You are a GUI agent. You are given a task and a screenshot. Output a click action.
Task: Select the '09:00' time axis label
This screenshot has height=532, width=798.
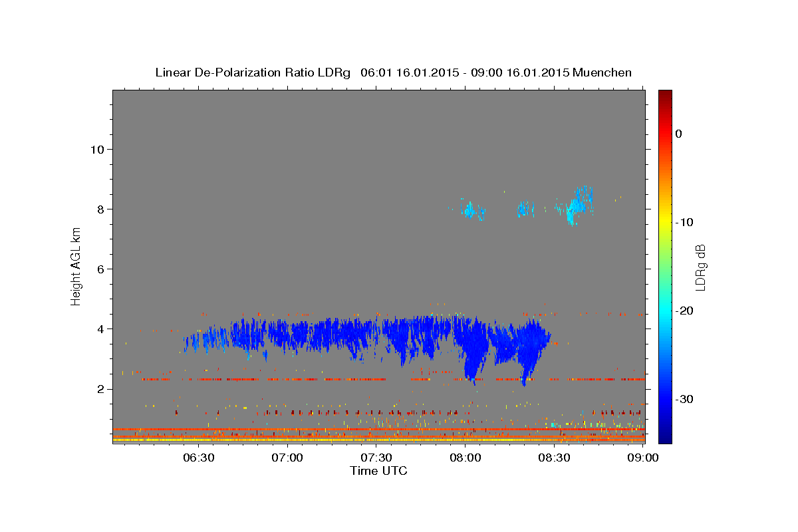(643, 458)
